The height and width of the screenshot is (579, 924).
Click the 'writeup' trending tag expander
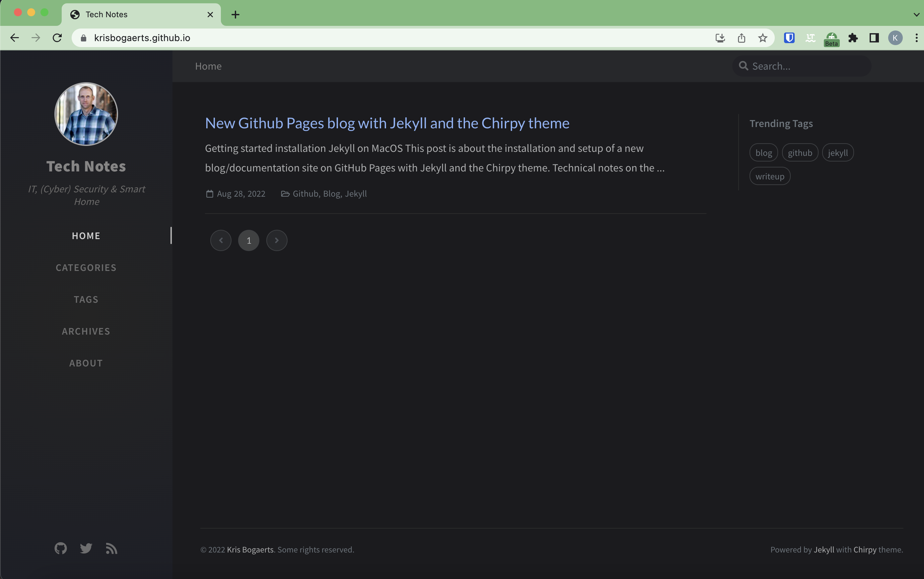[x=770, y=175]
